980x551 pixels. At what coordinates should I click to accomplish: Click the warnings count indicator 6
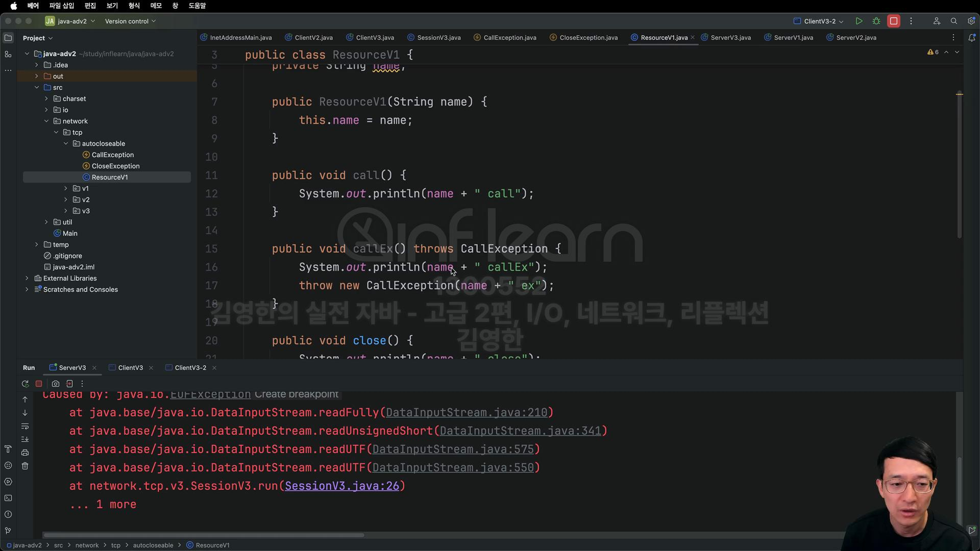point(933,52)
